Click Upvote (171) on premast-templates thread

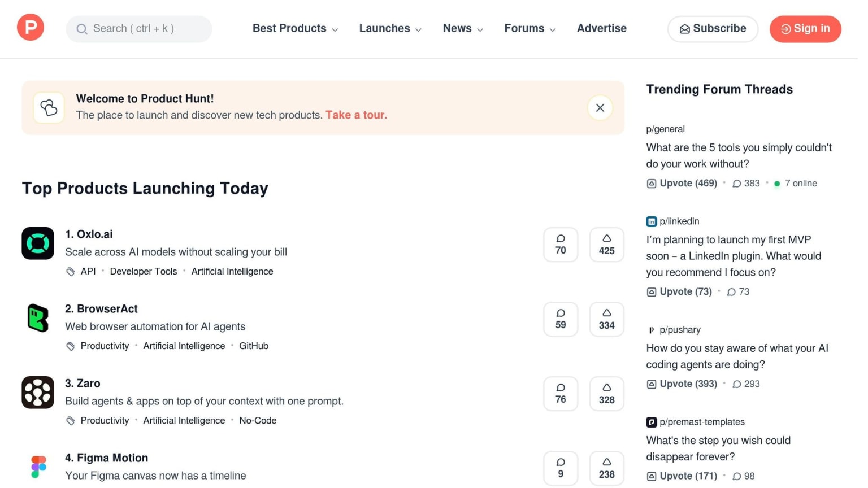tap(682, 476)
